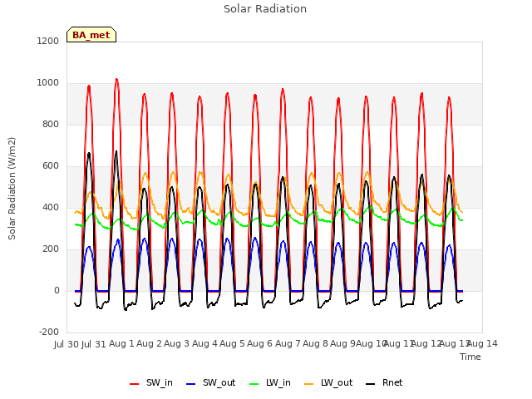Click the black Rnet legend swatch

pyautogui.click(x=371, y=384)
